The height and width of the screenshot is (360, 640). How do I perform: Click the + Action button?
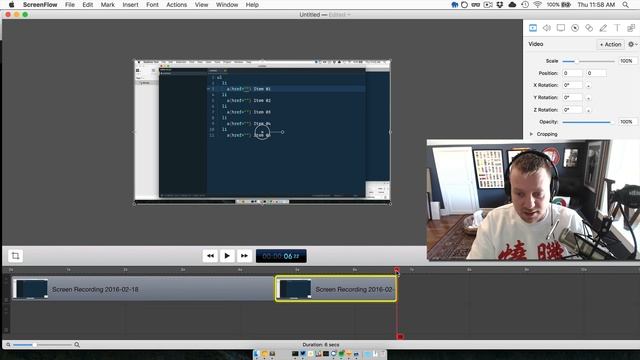click(x=611, y=44)
